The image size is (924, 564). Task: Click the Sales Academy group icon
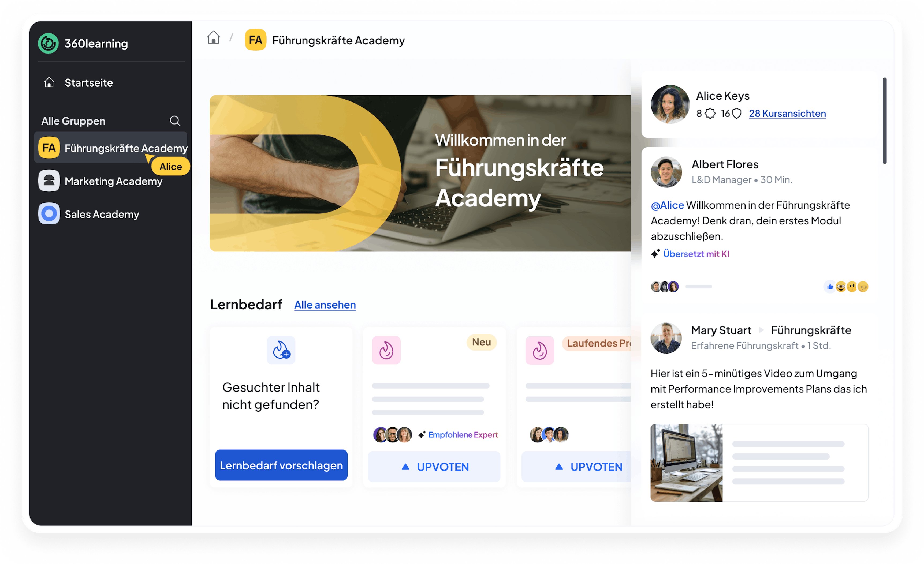point(49,214)
